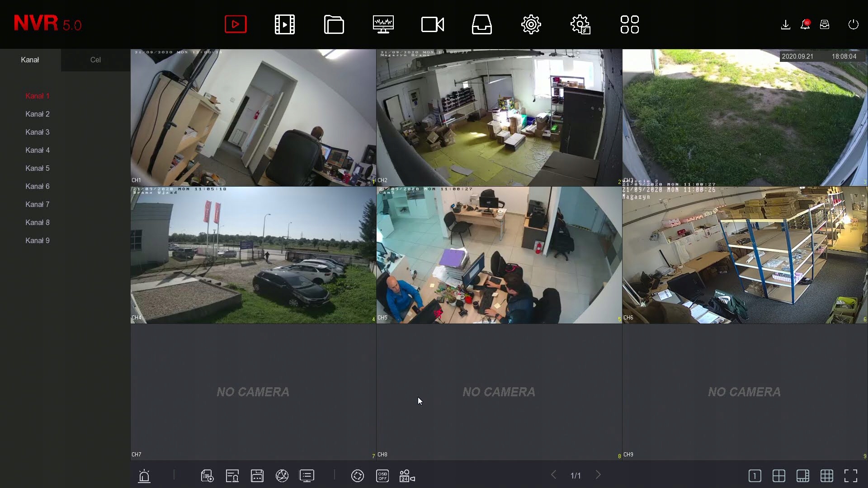Switch to the Cel tab

[x=95, y=59]
